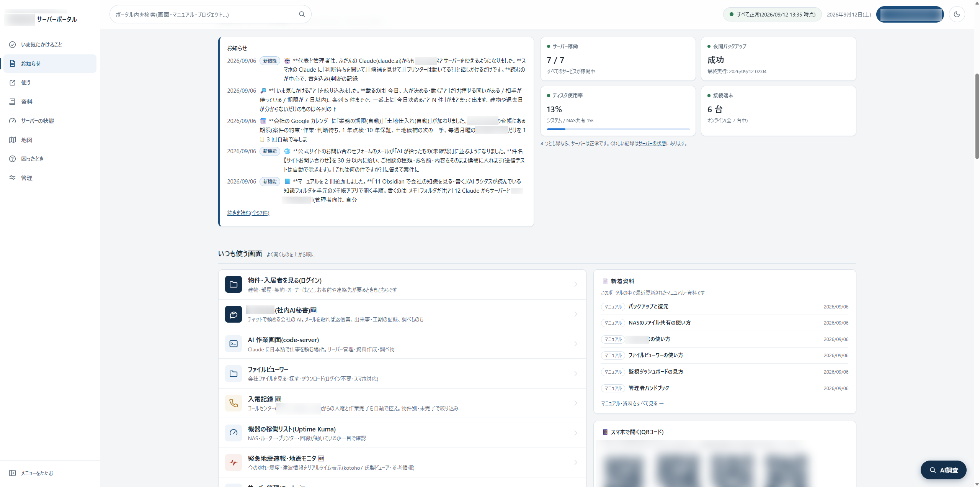Click the お知らせ document icon in sidebar

(12, 64)
